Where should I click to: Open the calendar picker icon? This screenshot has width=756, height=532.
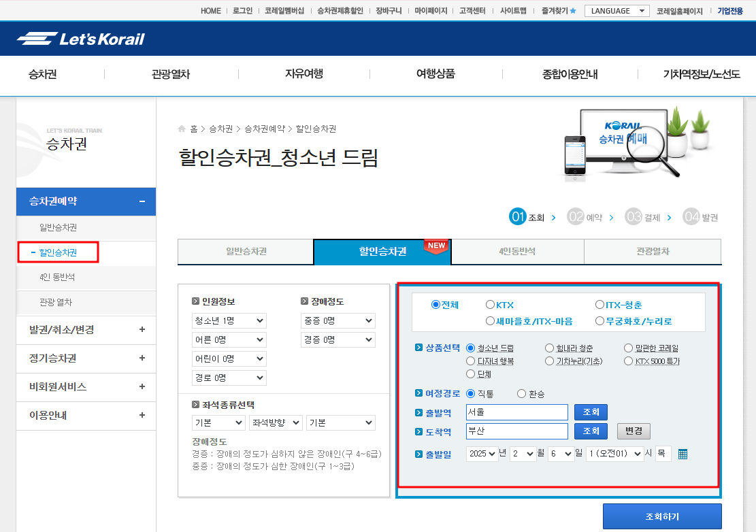click(x=683, y=454)
